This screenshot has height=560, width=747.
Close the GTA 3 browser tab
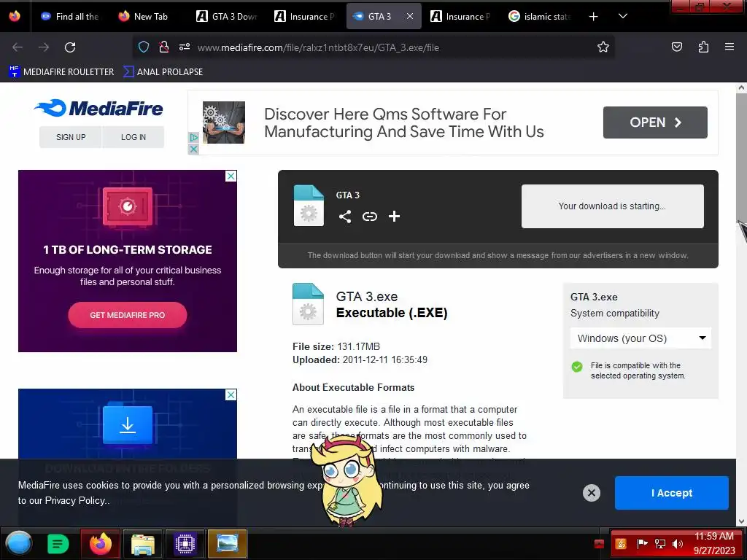click(410, 16)
